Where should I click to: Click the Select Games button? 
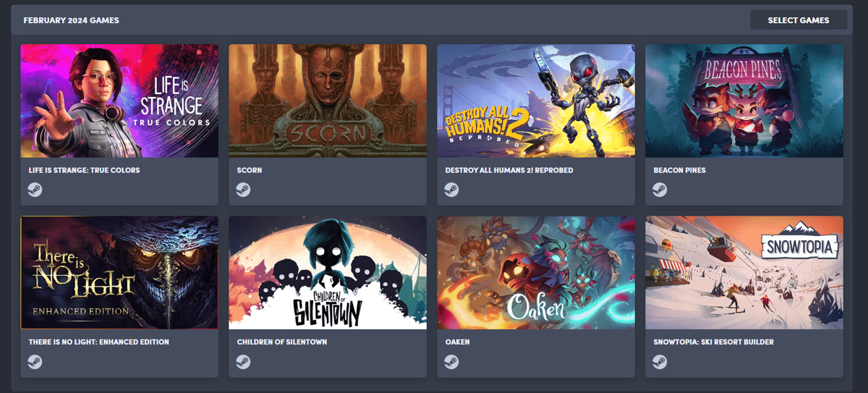coord(799,20)
